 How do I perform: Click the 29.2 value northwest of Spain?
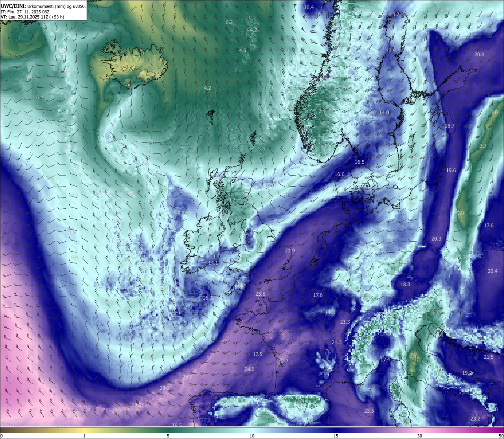(165, 388)
